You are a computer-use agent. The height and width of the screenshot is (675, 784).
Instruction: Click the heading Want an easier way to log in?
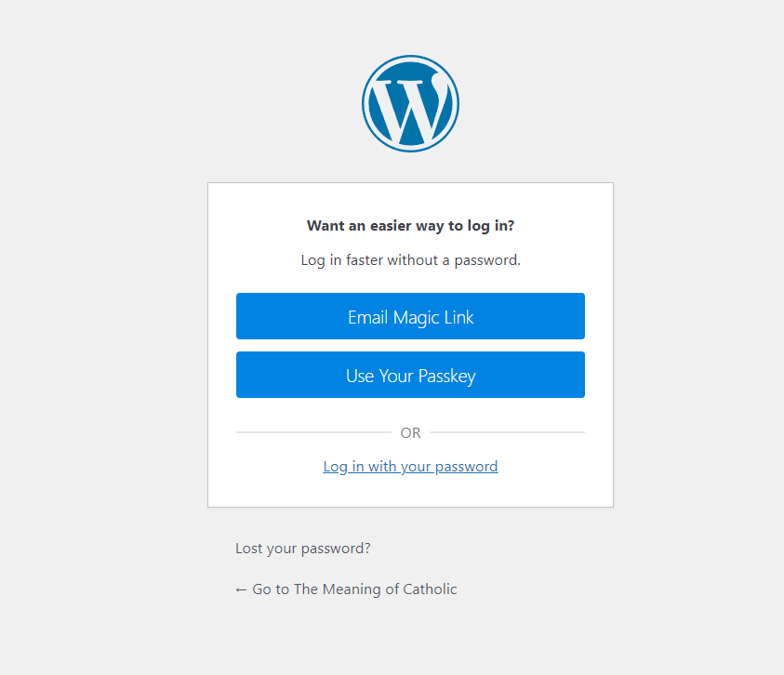pyautogui.click(x=410, y=226)
